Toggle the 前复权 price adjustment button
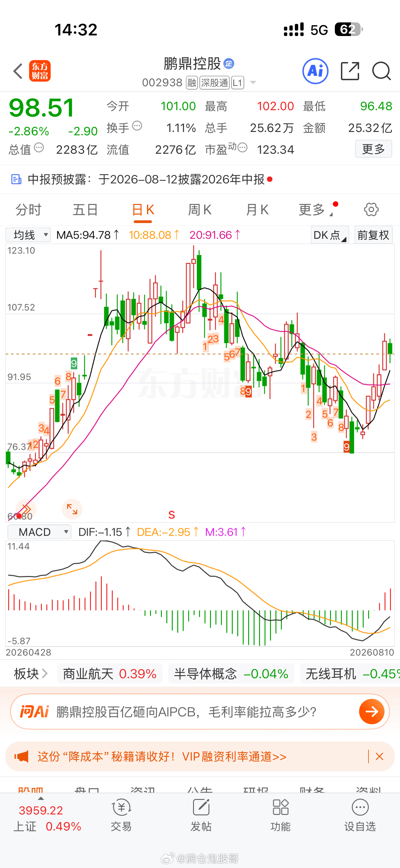 (373, 235)
